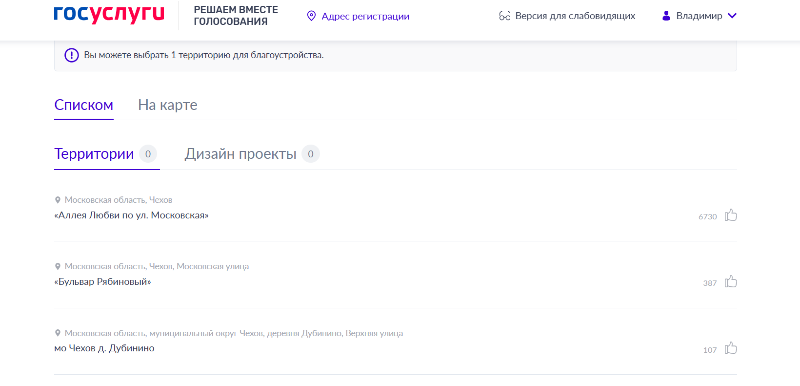Open «Бульвар Рябиновый» territory

click(103, 281)
